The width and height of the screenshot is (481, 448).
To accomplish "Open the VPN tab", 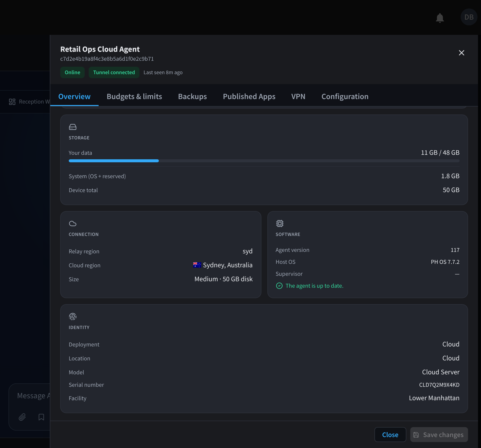I will click(x=298, y=97).
